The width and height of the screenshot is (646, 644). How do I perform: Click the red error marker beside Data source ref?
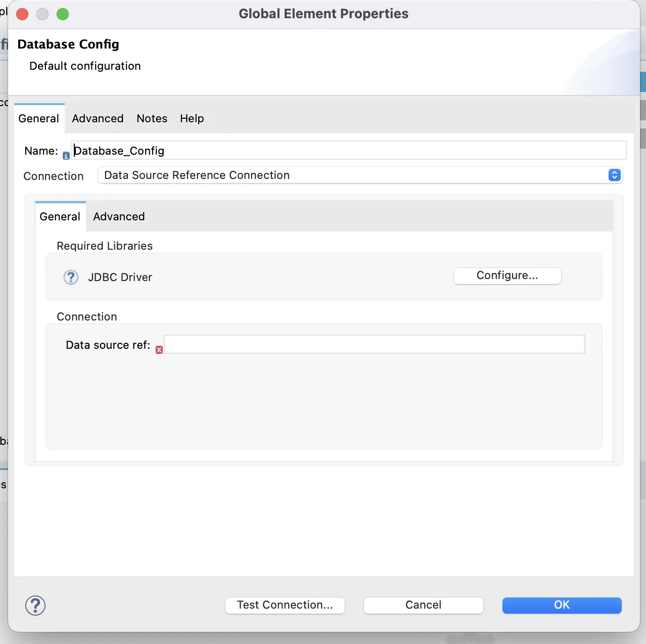[x=159, y=350]
